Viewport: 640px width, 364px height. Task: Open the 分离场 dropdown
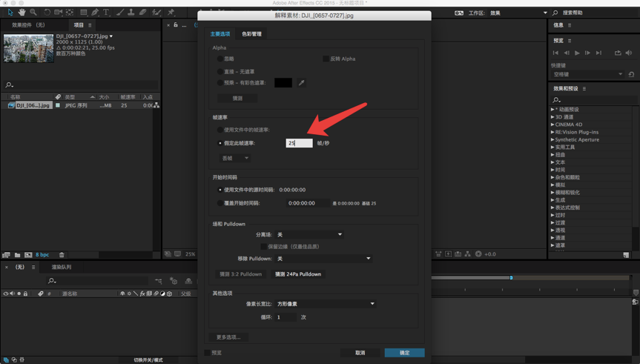tap(309, 234)
